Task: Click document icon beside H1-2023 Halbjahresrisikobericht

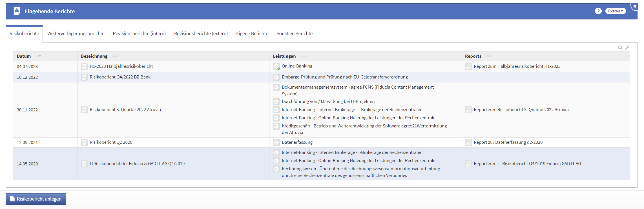Action: pyautogui.click(x=84, y=66)
